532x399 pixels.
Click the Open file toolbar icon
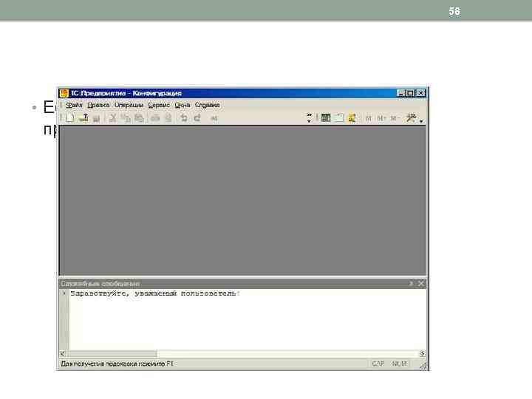click(83, 117)
